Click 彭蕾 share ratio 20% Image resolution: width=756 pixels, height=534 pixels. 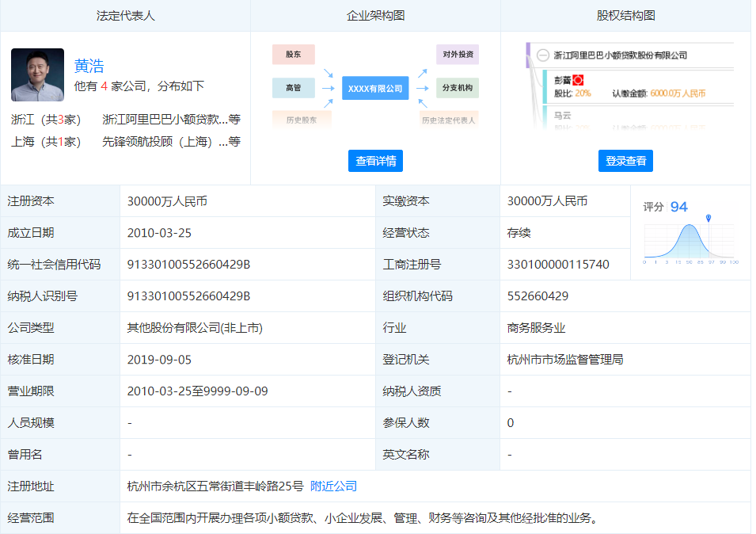pos(583,93)
